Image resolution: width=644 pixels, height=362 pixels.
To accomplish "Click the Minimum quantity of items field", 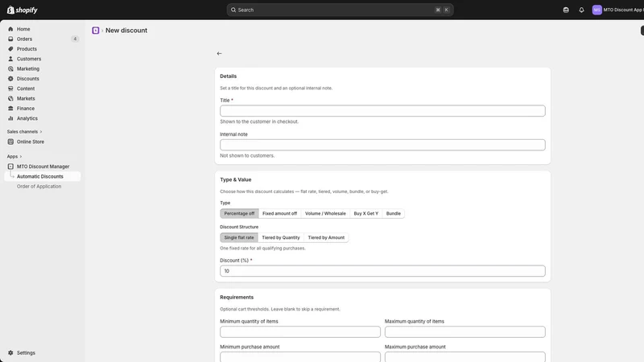I will [299, 331].
